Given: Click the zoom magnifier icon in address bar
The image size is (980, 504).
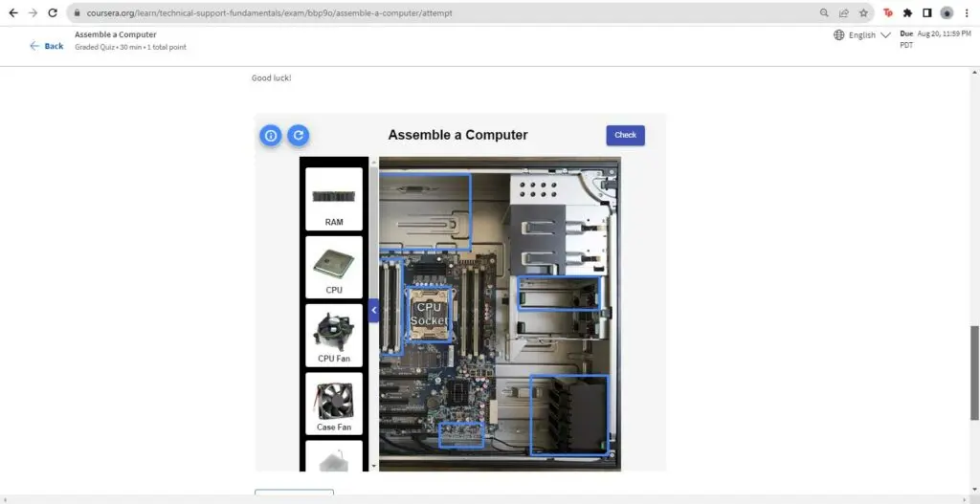Looking at the screenshot, I should pyautogui.click(x=824, y=12).
